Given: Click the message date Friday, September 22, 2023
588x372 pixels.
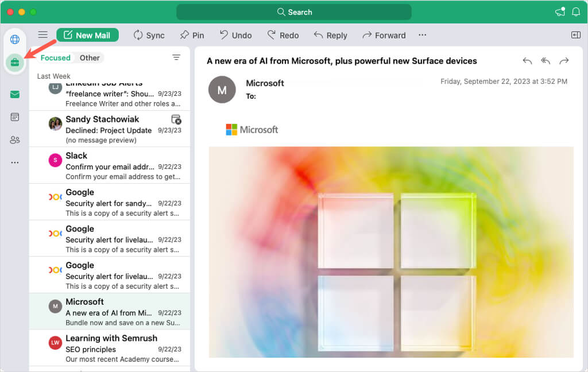Looking at the screenshot, I should 504,82.
